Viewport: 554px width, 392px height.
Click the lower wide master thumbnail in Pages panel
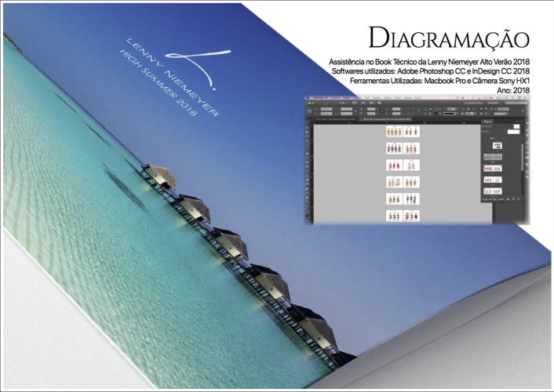click(x=514, y=132)
